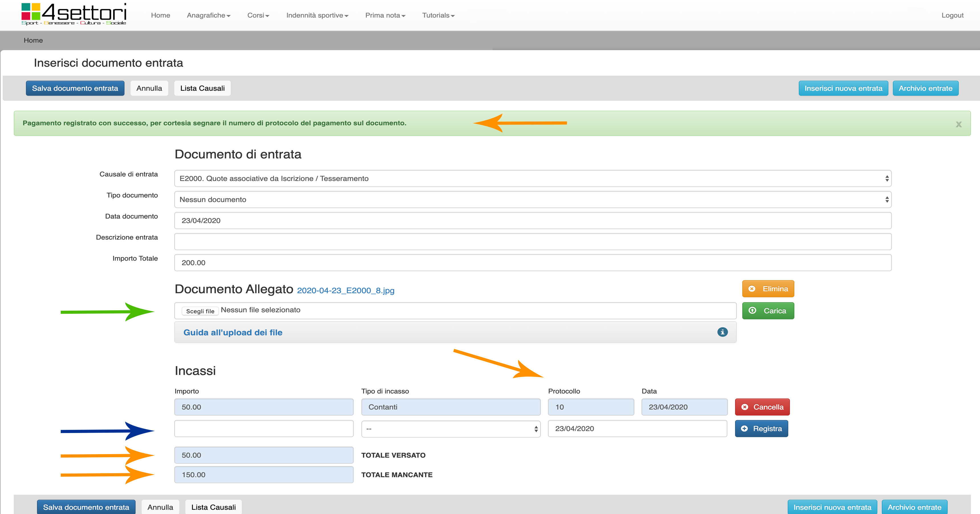This screenshot has height=514, width=980.
Task: Click the top Salva documento entrata button
Action: 75,88
